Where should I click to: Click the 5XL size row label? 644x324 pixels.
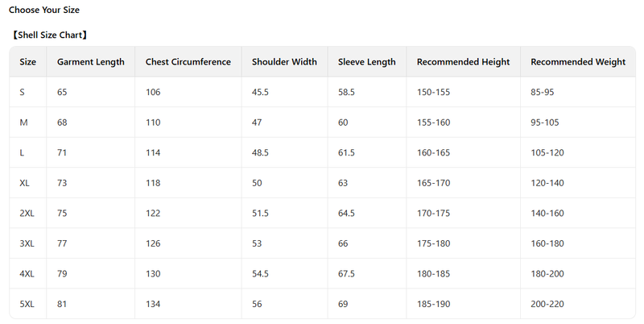tap(27, 304)
